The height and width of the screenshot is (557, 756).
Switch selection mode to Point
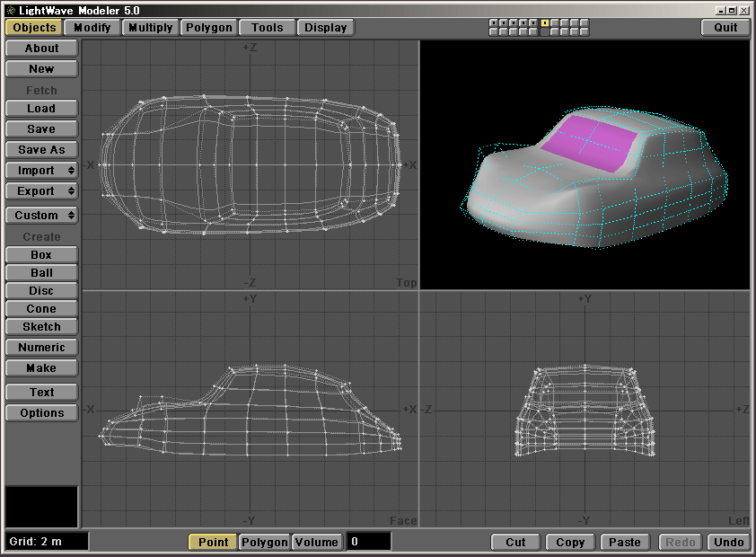coord(213,542)
